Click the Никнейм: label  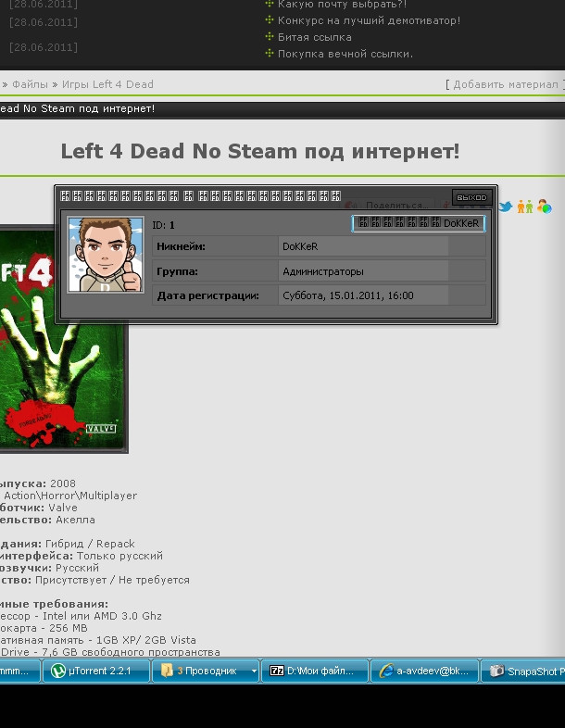coord(181,246)
